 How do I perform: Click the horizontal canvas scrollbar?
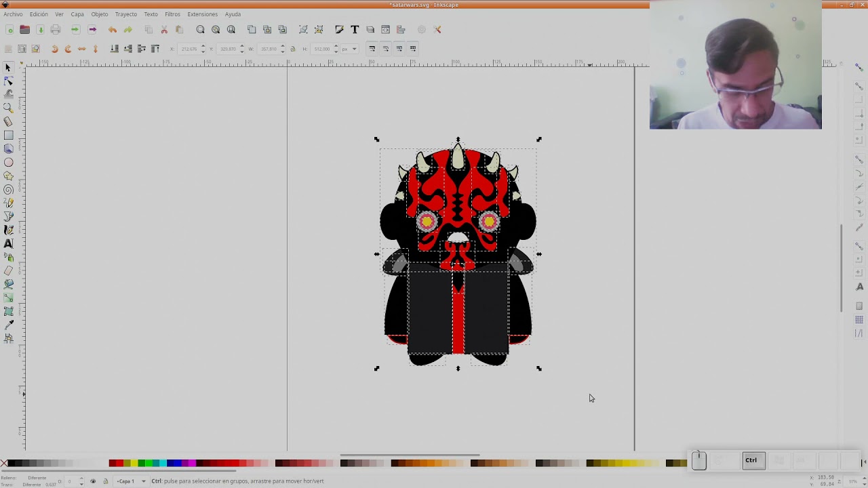click(410, 455)
